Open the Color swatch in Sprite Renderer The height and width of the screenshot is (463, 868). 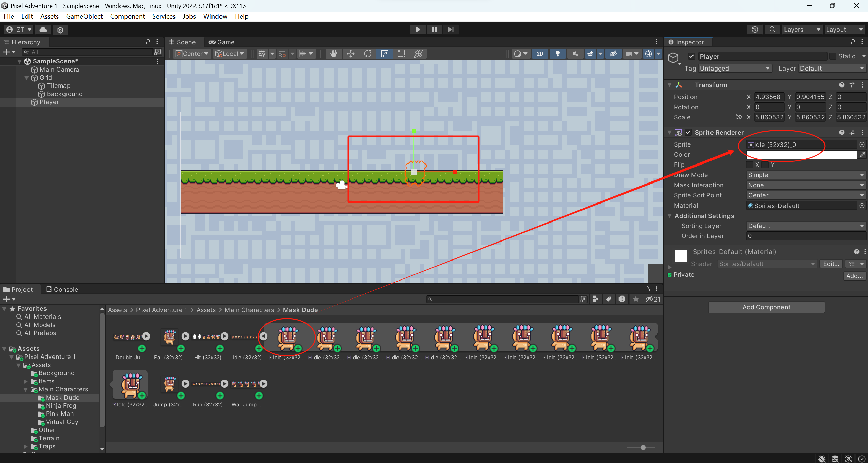[801, 154]
